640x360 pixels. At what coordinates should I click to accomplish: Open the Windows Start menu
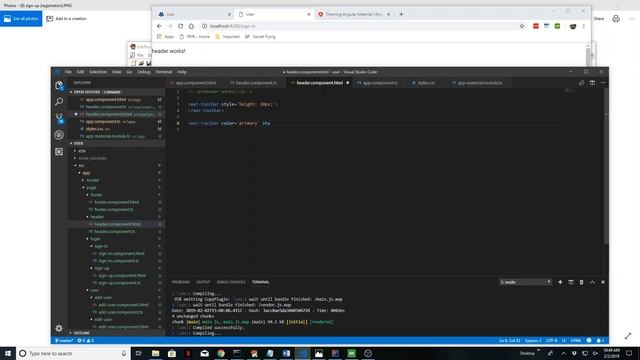8,353
